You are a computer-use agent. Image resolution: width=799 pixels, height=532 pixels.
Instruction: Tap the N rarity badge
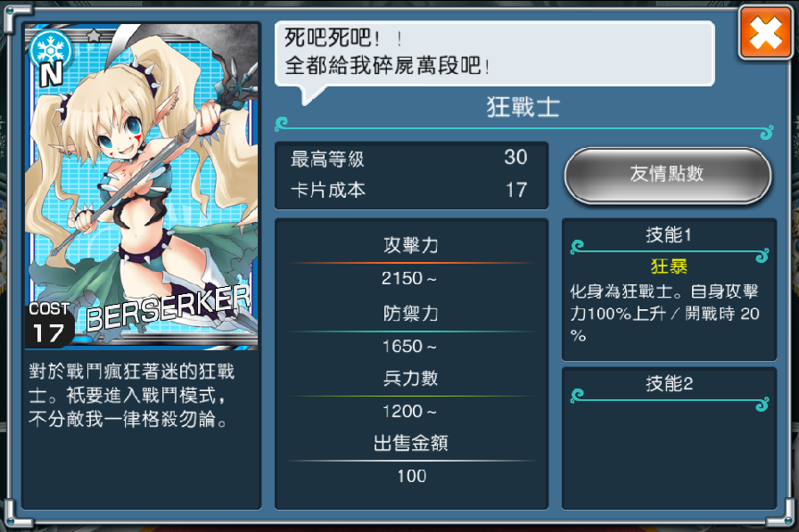point(51,74)
